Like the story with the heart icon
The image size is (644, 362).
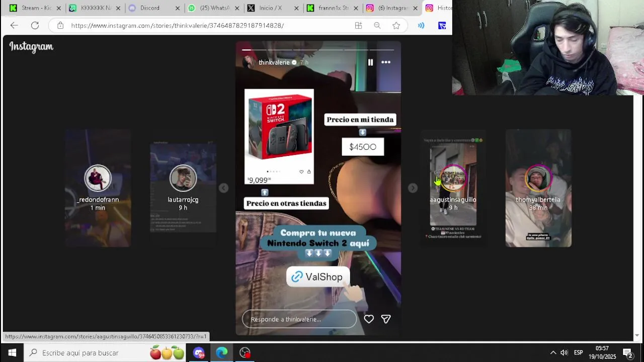tap(369, 319)
